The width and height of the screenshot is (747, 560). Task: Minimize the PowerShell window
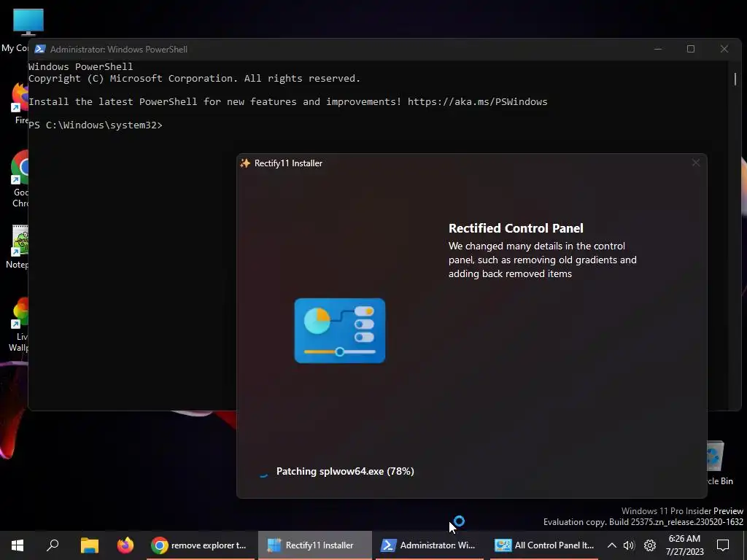658,49
